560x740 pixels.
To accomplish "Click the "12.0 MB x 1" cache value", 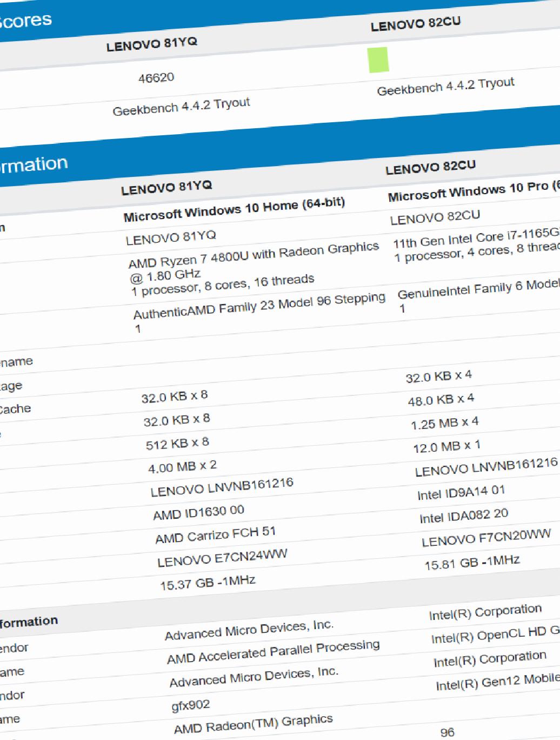I will [447, 447].
